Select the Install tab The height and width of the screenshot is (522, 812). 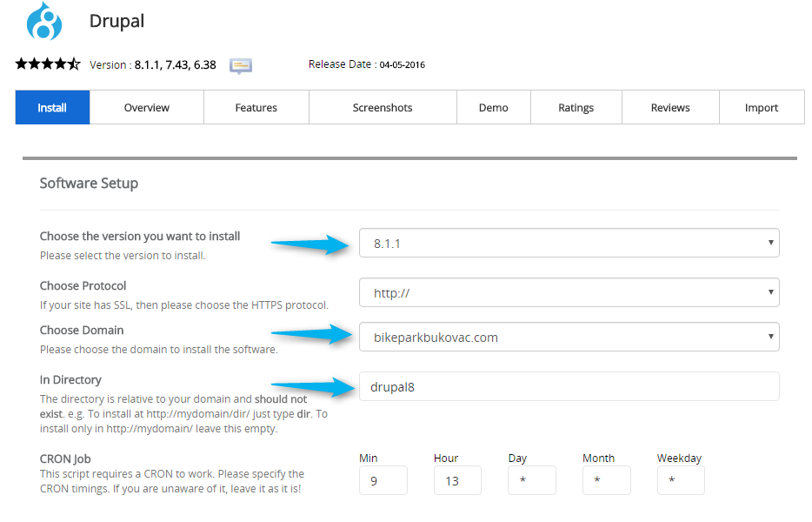pos(52,107)
